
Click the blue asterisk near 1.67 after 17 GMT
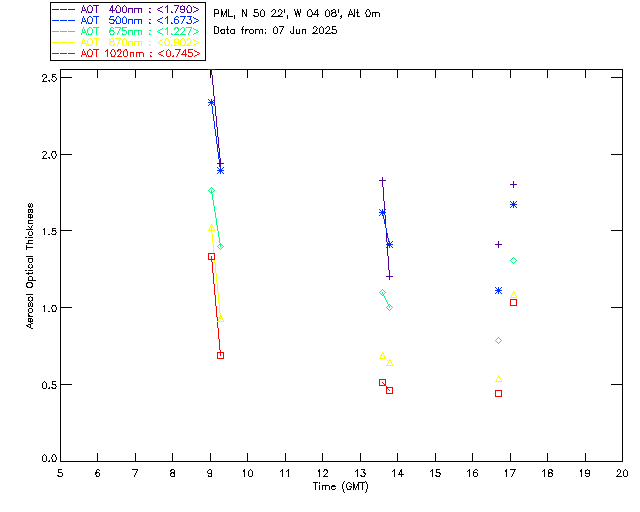click(x=513, y=205)
